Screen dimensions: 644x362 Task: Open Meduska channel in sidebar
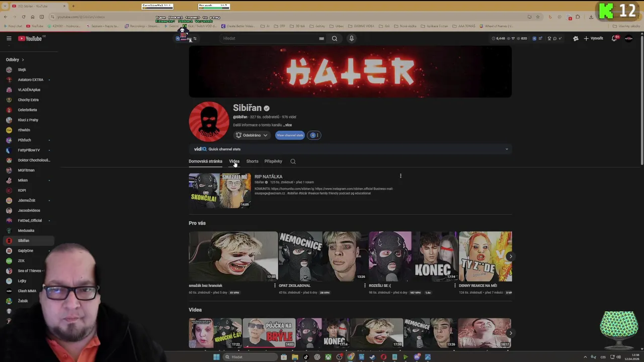[26, 230]
